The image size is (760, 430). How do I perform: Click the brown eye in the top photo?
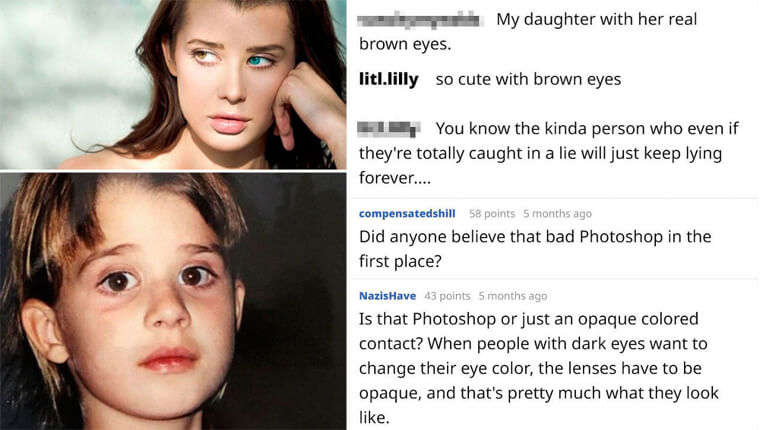(x=203, y=56)
